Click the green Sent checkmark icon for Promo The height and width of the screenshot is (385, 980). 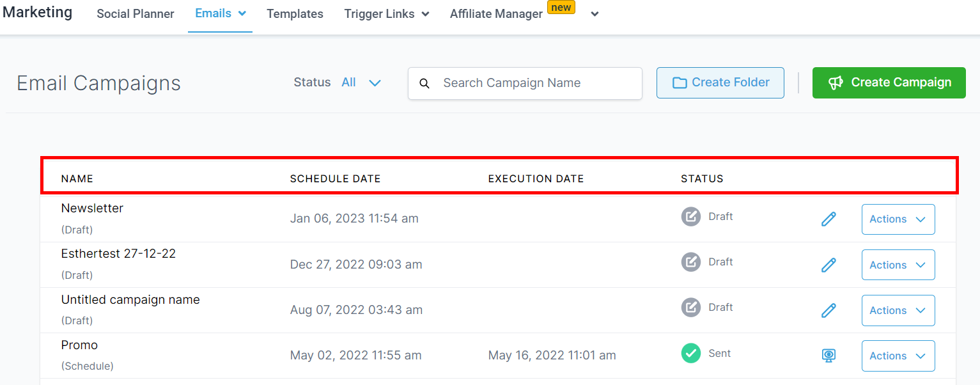click(691, 353)
